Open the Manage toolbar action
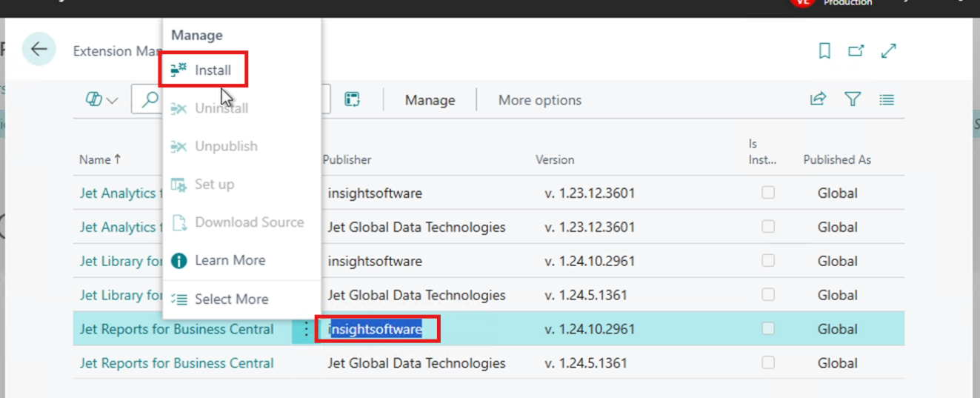The image size is (980, 398). 430,100
